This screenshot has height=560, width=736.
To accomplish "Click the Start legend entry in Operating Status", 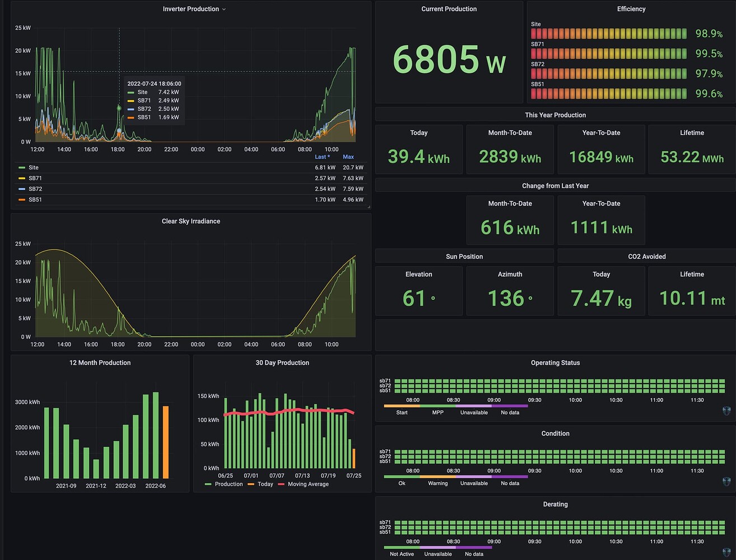I will 402,412.
